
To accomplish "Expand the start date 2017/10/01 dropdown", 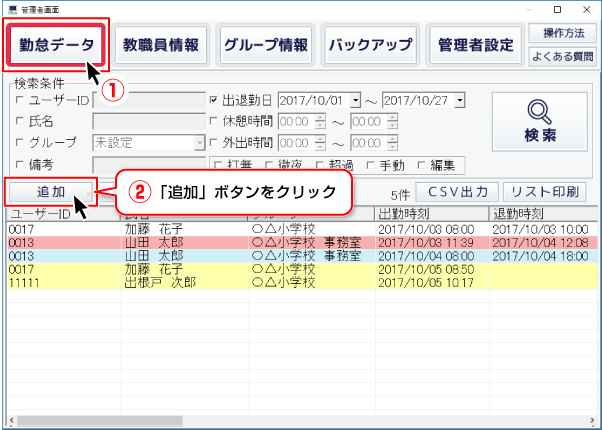I will [x=364, y=101].
